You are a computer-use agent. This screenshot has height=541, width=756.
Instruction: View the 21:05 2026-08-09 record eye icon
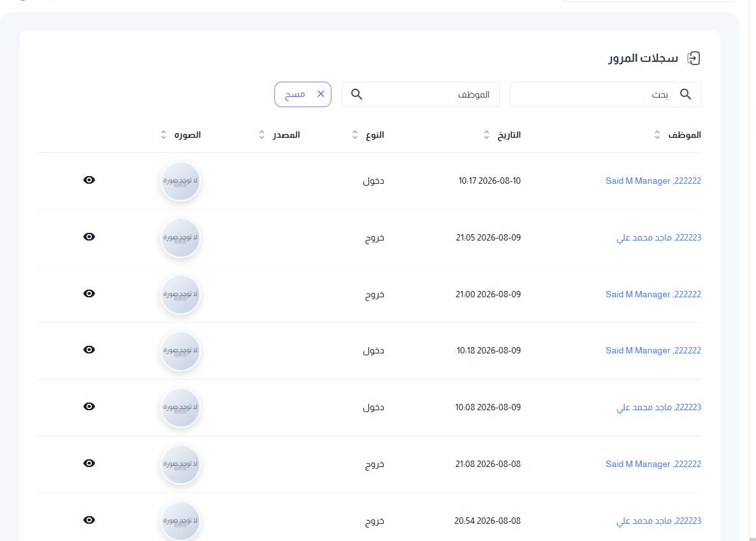(89, 237)
